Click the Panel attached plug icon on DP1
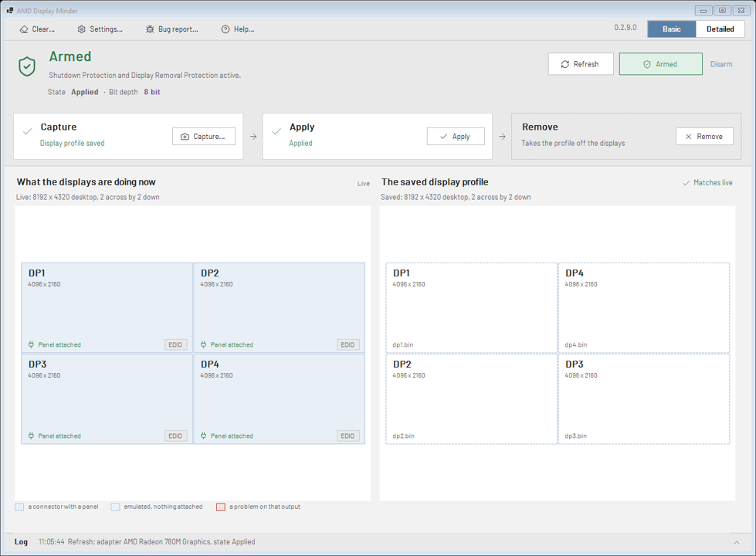Screen dimensions: 756x556 31,344
